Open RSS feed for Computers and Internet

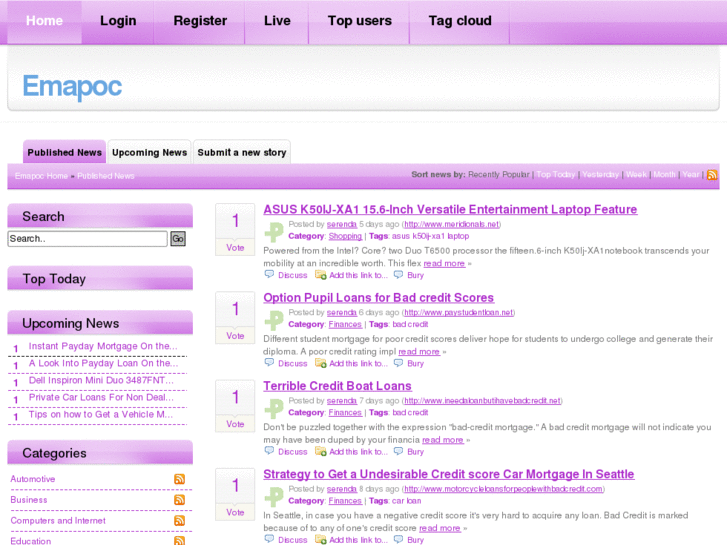[x=179, y=521]
